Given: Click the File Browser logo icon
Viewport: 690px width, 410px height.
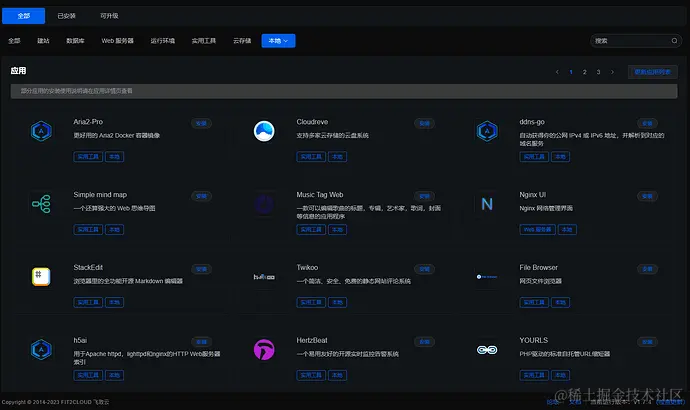Looking at the screenshot, I should click(487, 277).
